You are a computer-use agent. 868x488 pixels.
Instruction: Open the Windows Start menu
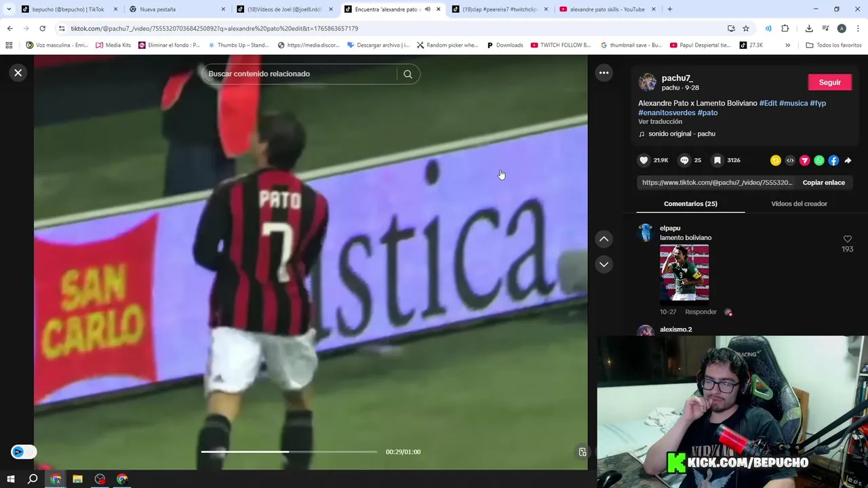10,479
